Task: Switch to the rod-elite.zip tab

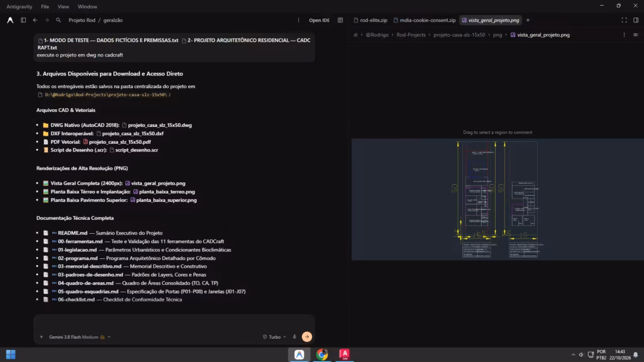Action: (x=370, y=20)
